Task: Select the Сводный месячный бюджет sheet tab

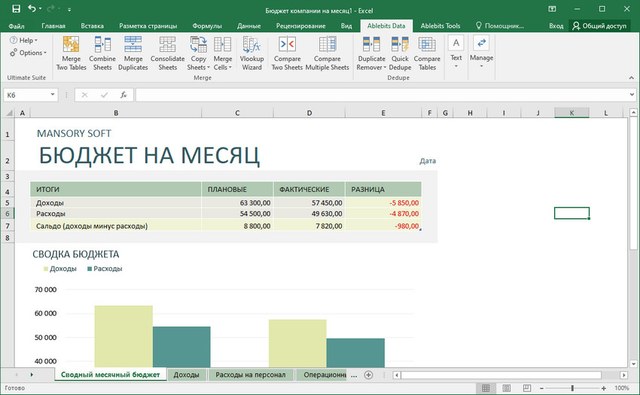Action: [110, 375]
